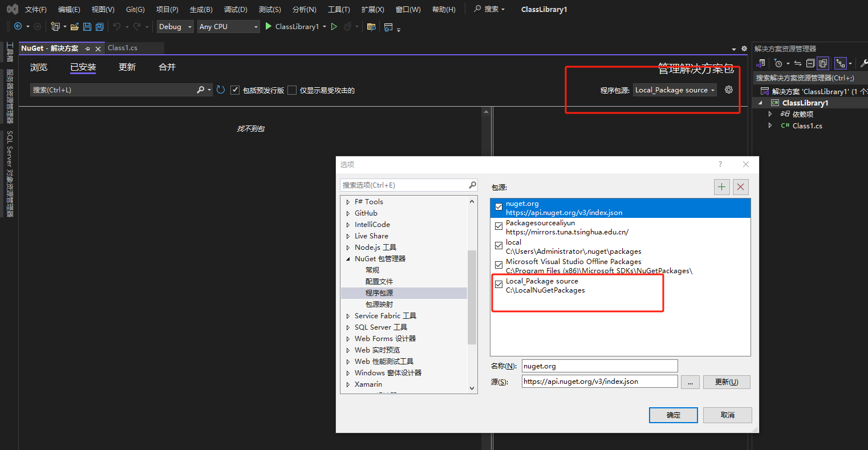Expand GitHub options node

348,213
